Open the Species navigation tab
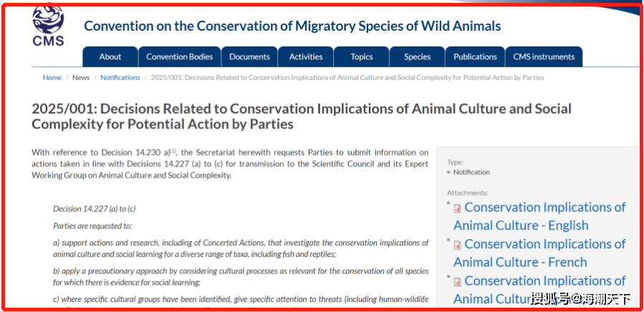The height and width of the screenshot is (312, 644). click(x=418, y=57)
